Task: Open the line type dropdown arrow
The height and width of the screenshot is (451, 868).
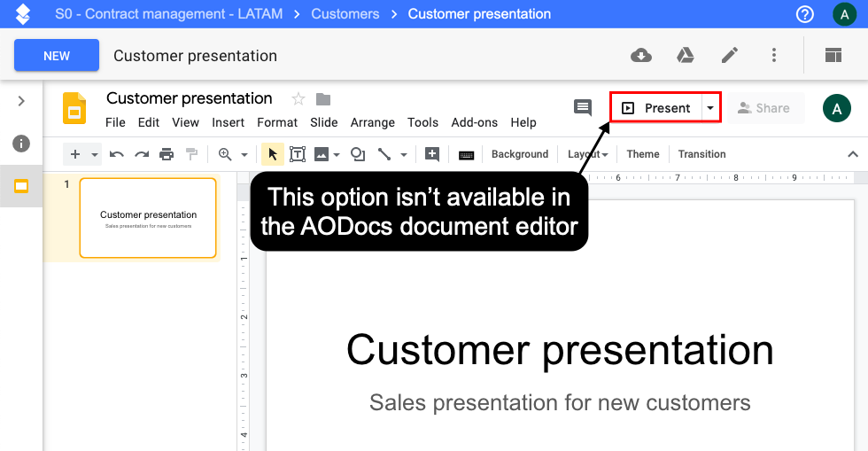Action: (404, 154)
